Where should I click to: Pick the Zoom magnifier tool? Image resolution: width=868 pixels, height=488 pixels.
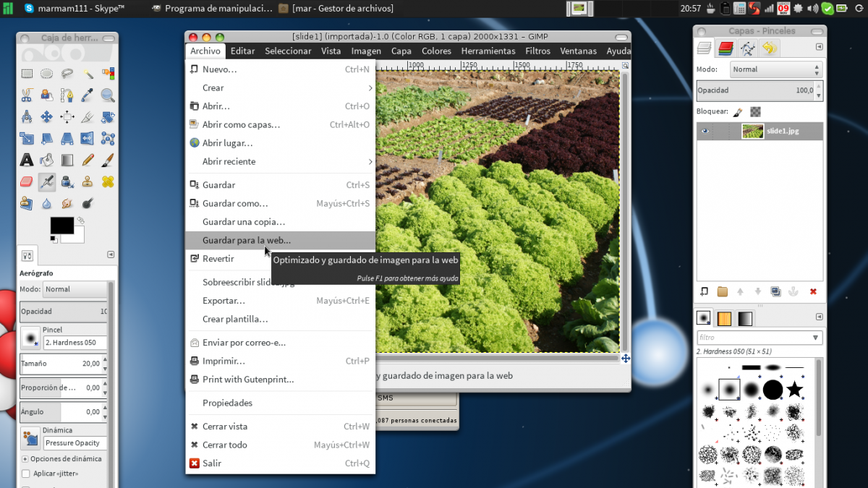point(108,95)
